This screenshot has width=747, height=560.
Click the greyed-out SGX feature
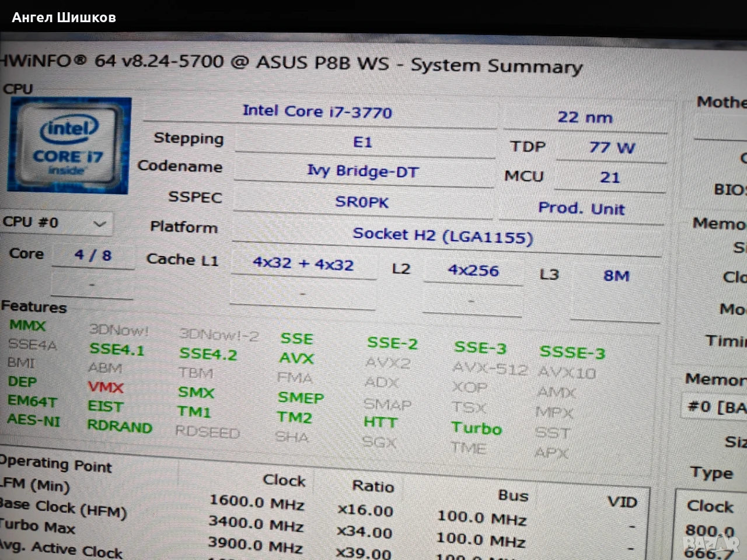click(x=379, y=442)
